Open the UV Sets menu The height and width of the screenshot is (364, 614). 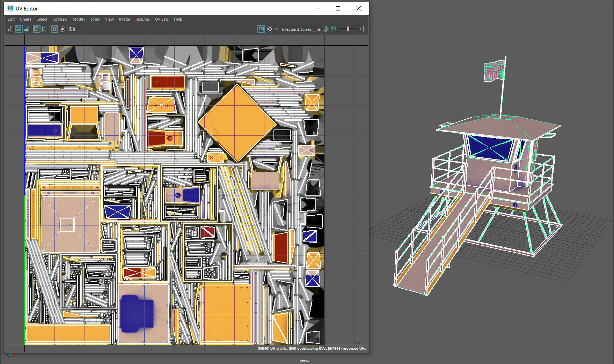(x=162, y=19)
